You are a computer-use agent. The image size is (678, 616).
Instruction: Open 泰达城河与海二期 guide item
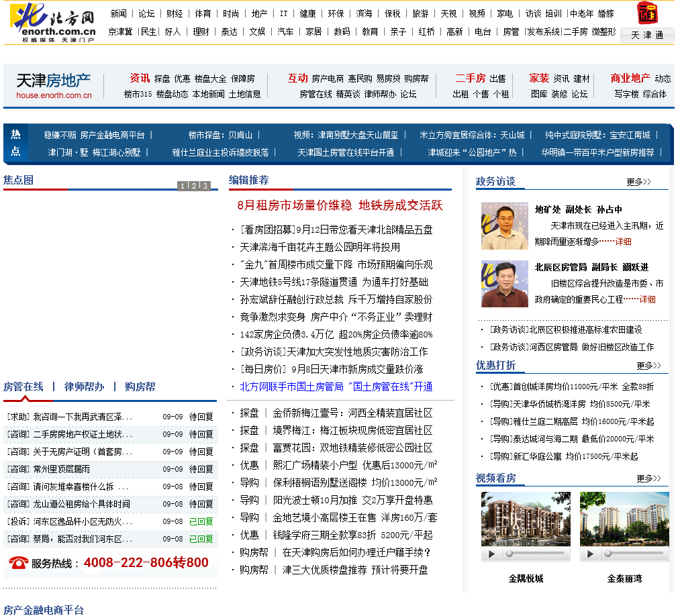(572, 439)
